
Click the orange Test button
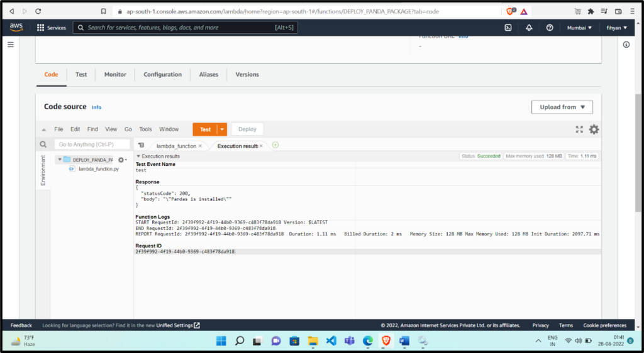point(205,129)
